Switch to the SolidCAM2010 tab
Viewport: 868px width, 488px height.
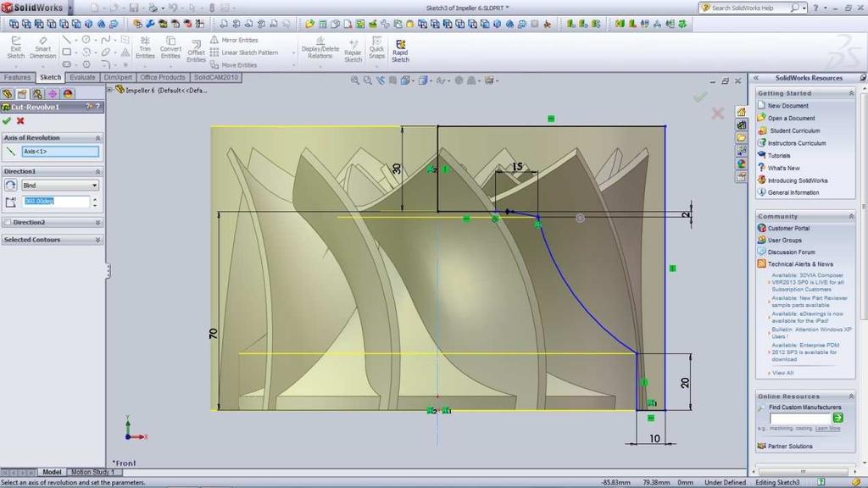point(216,77)
